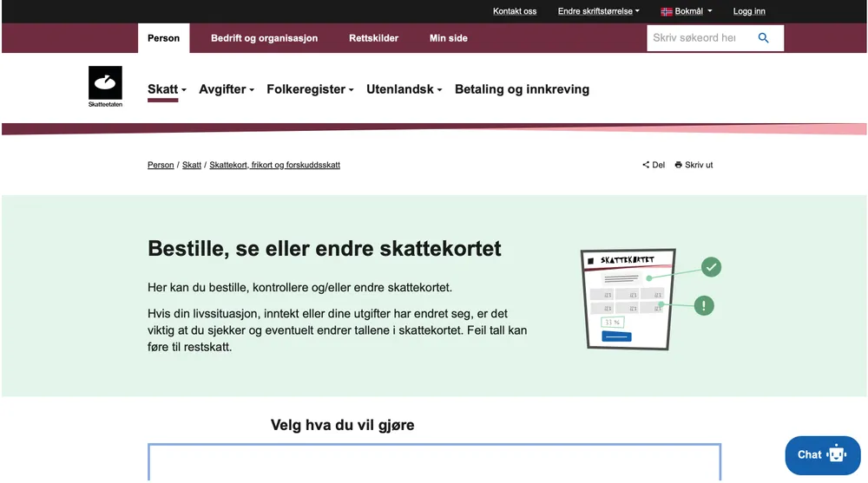This screenshot has height=483, width=868.
Task: Click the Skatteetaten logo
Action: click(105, 87)
